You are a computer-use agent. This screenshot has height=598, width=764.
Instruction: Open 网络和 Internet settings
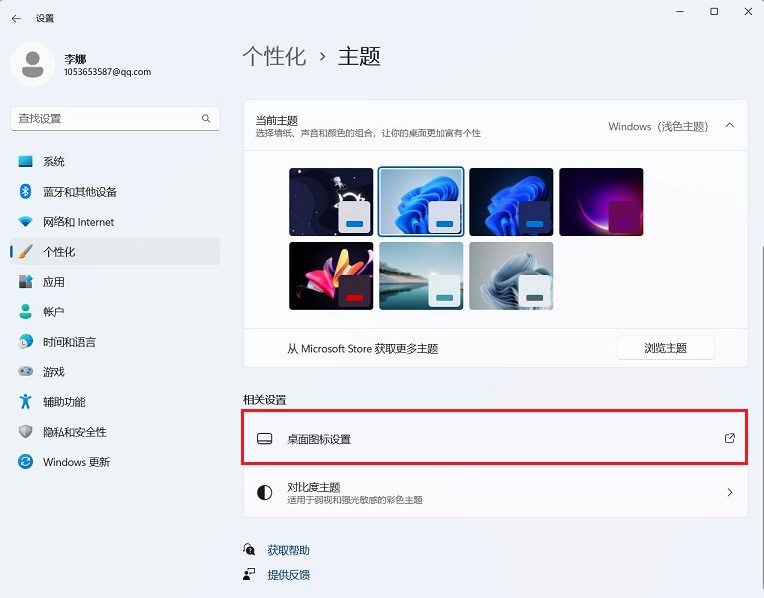tap(115, 222)
